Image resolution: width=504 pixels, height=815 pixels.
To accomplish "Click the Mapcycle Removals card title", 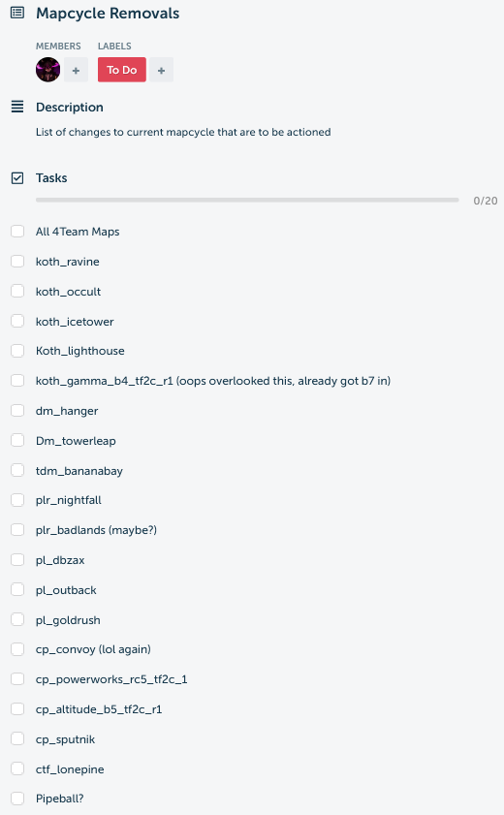I will coord(108,13).
